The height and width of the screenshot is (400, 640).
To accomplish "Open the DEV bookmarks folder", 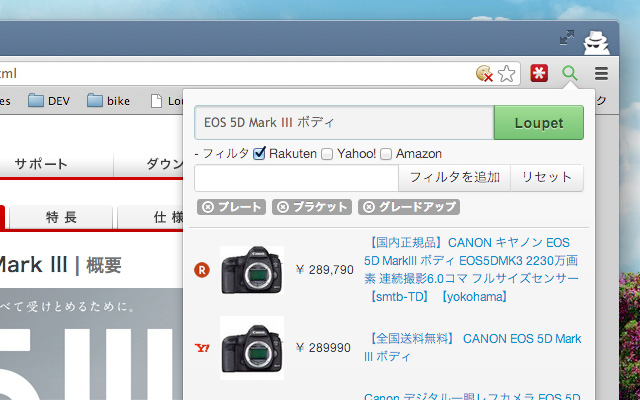I will pos(49,100).
